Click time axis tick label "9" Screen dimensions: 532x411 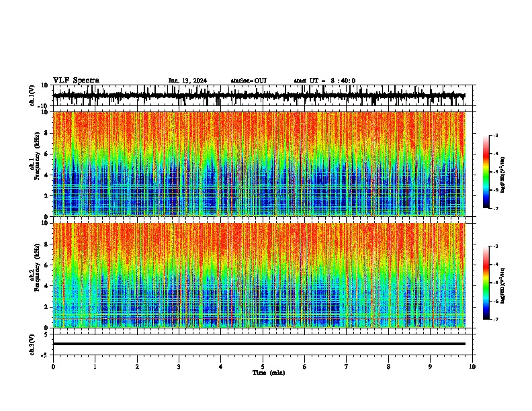coord(431,367)
